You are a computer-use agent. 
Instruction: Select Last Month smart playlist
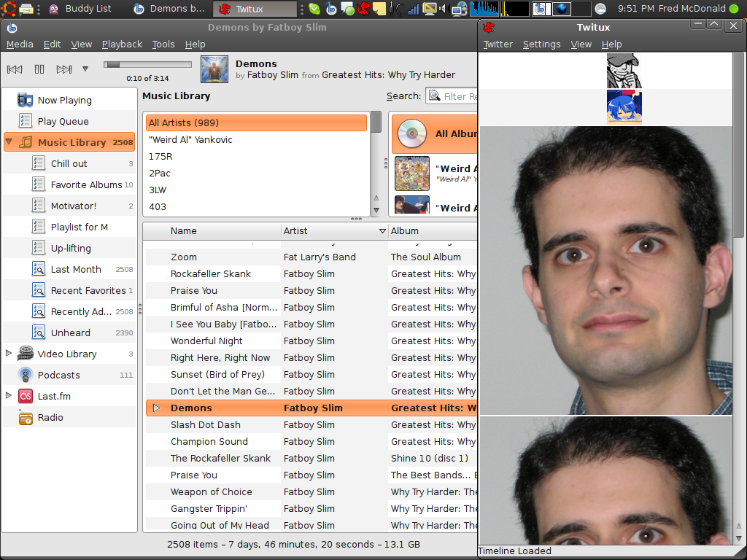[x=69, y=269]
